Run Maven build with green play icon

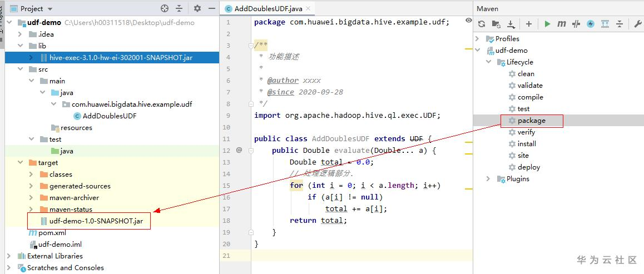[547, 24]
